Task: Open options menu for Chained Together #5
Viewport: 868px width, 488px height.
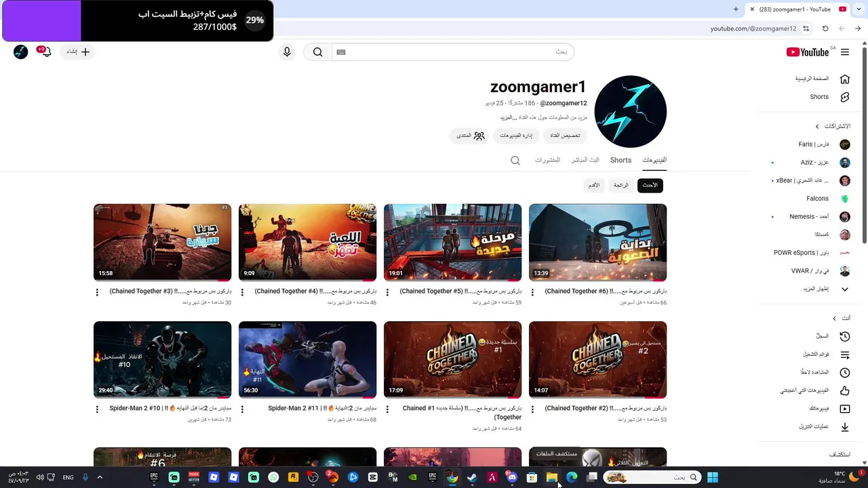Action: [387, 292]
